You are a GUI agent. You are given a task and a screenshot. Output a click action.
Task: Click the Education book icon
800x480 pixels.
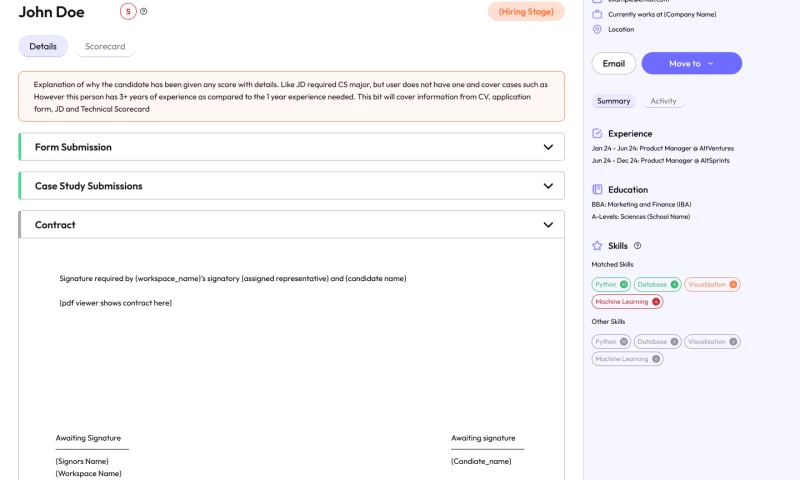coord(597,189)
